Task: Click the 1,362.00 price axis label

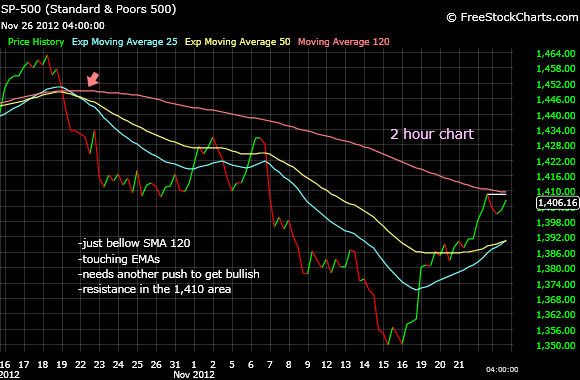Action: [x=556, y=315]
